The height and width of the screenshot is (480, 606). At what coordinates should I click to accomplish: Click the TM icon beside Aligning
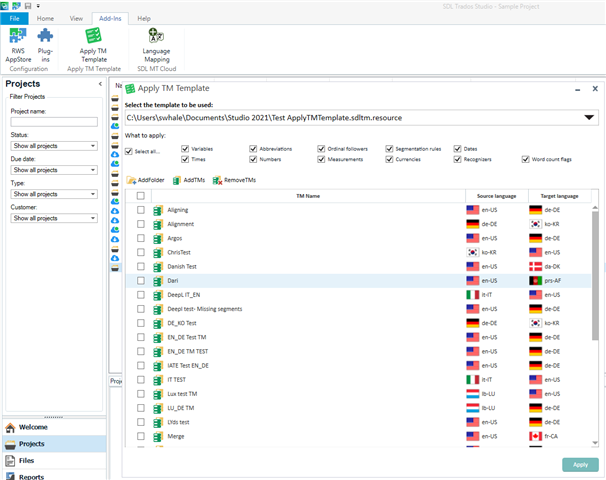[158, 210]
